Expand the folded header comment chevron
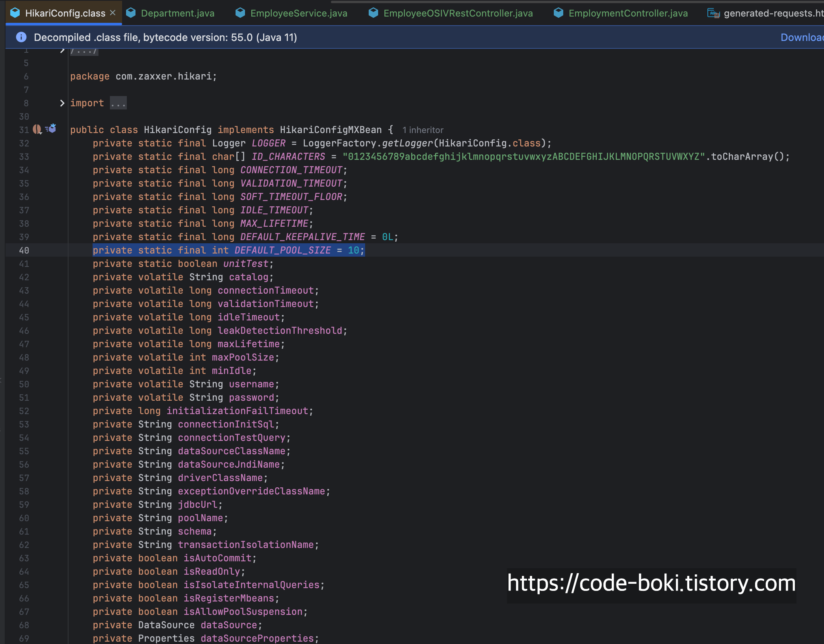The image size is (824, 644). click(62, 50)
